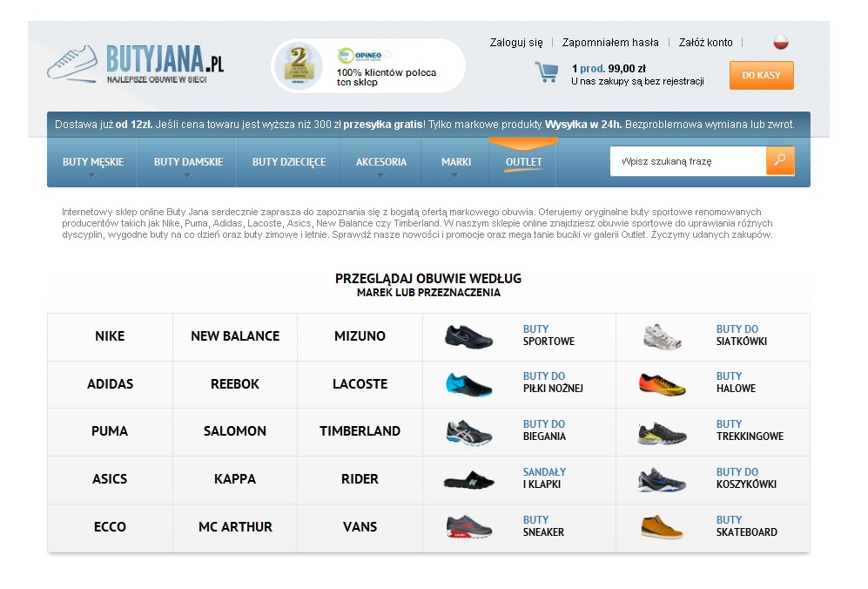Click the black sandal image

[x=468, y=480]
